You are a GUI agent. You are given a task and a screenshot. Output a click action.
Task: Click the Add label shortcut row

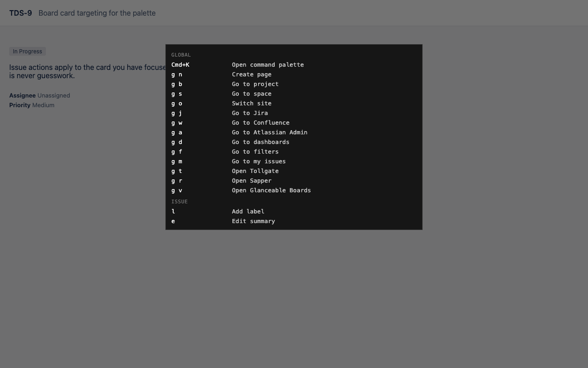point(294,212)
